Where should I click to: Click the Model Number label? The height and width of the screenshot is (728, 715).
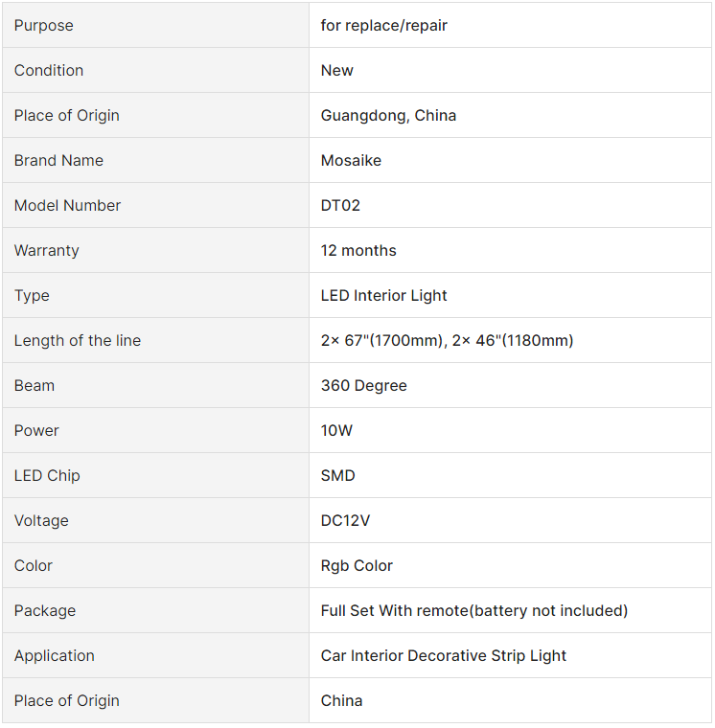tap(67, 205)
